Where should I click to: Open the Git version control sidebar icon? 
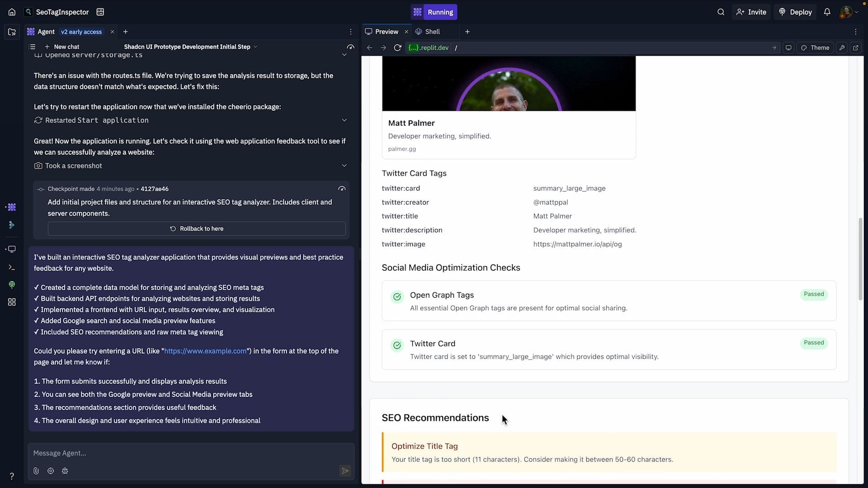click(12, 225)
